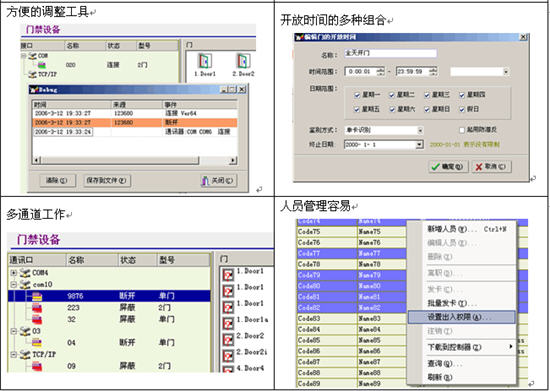Click the 确定 button
This screenshot has width=550, height=391.
[x=448, y=167]
